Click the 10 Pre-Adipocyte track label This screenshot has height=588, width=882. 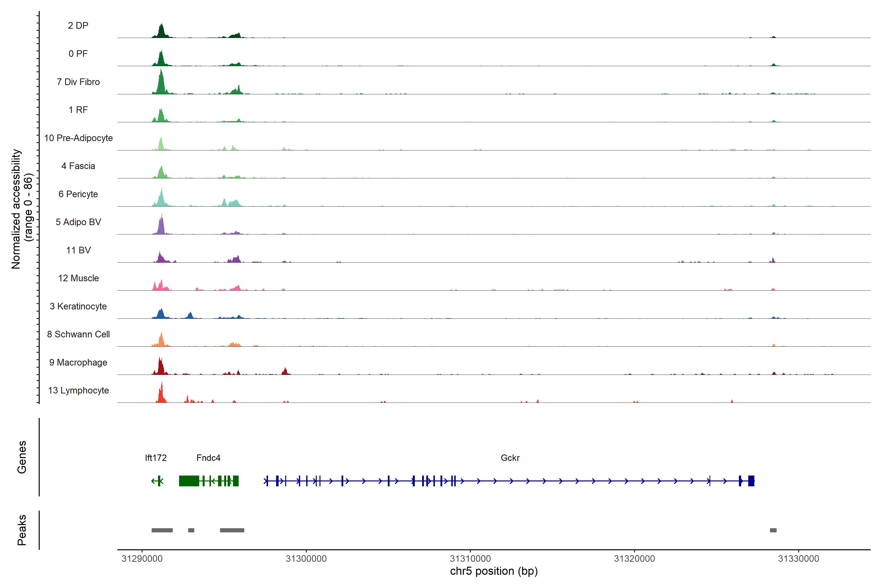tap(78, 138)
